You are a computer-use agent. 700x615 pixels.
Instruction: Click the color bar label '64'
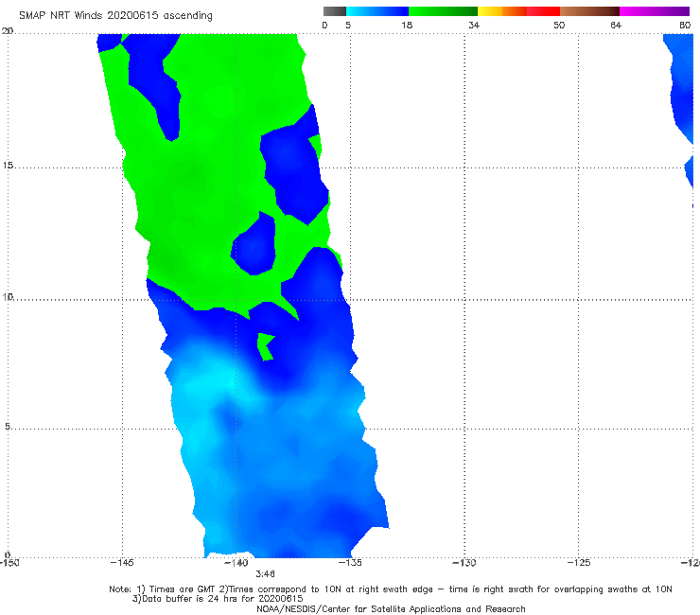(616, 25)
